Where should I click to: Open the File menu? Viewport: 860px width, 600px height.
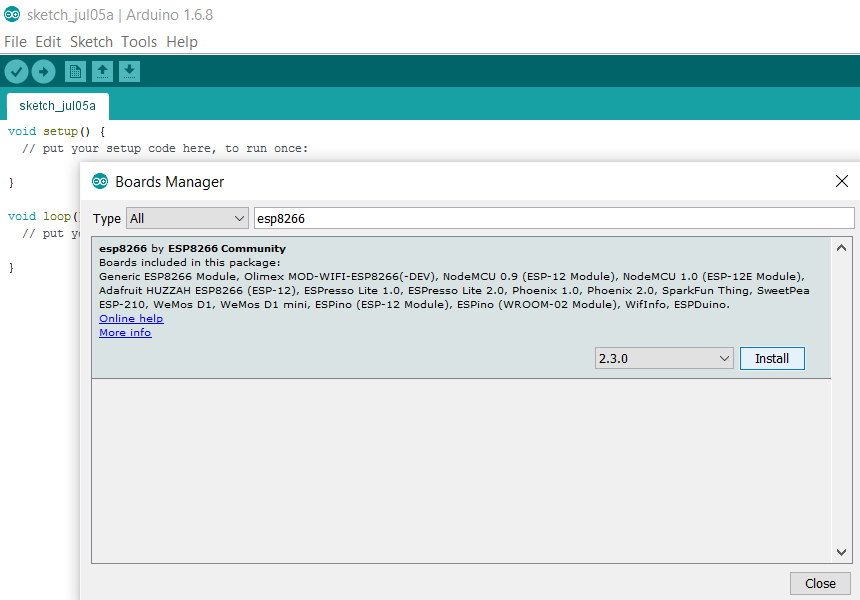pyautogui.click(x=15, y=42)
